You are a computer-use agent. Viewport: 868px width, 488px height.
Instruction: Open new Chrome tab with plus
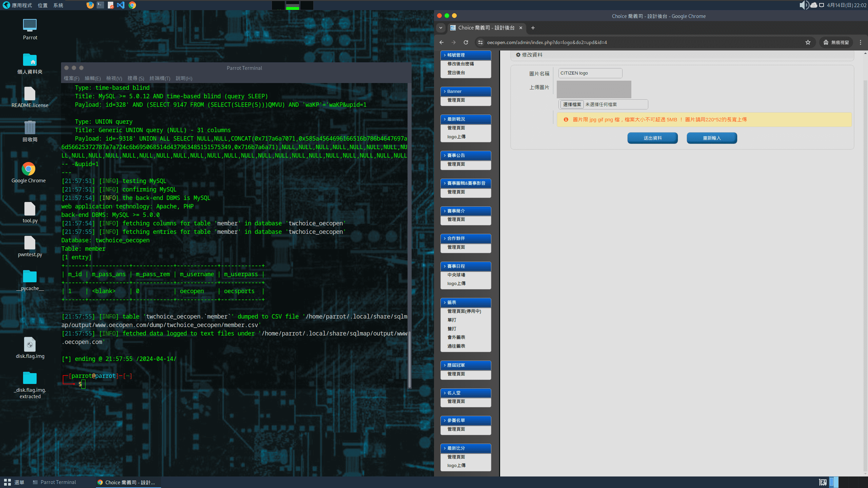(533, 28)
